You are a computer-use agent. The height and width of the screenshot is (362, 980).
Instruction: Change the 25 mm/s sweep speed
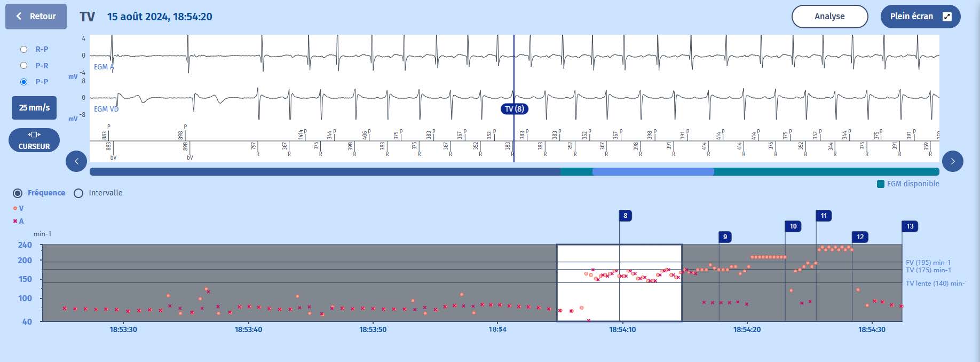tap(34, 108)
